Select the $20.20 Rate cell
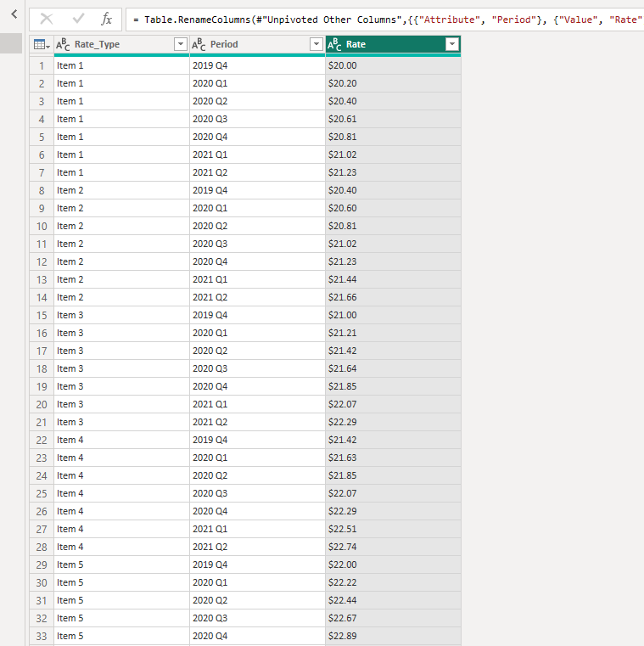Viewport: 644px width, 646px height. pyautogui.click(x=393, y=83)
